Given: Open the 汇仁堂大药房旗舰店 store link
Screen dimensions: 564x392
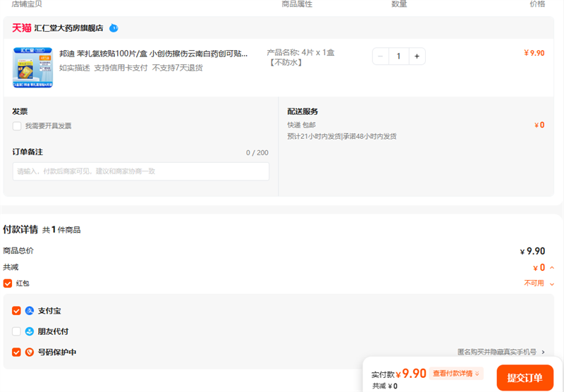Looking at the screenshot, I should point(68,28).
